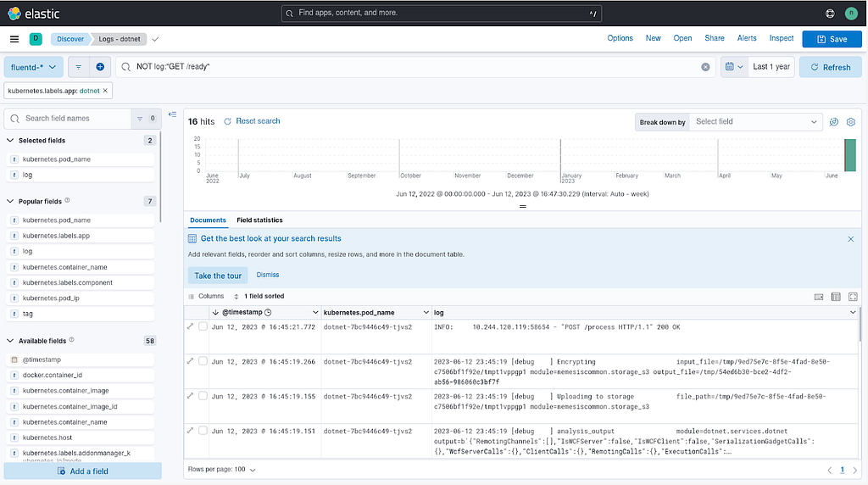Viewport: 868px width, 485px height.
Task: Open the help menu globe icon
Action: (830, 14)
